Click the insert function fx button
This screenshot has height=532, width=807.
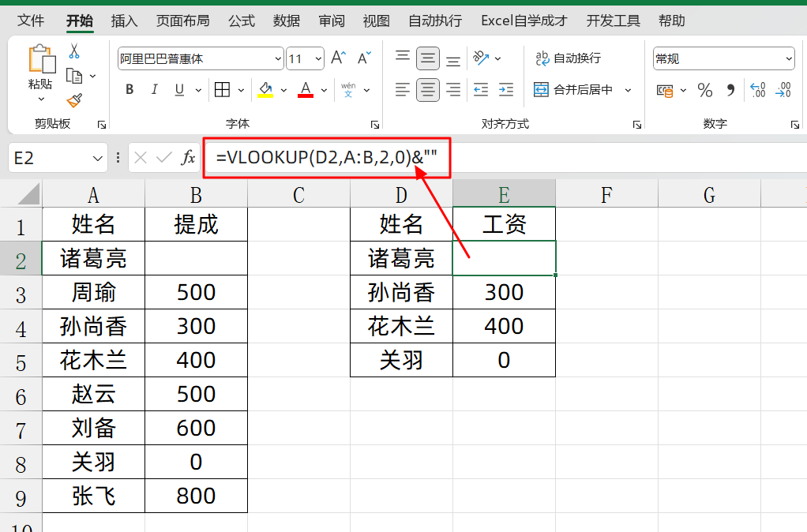point(189,157)
